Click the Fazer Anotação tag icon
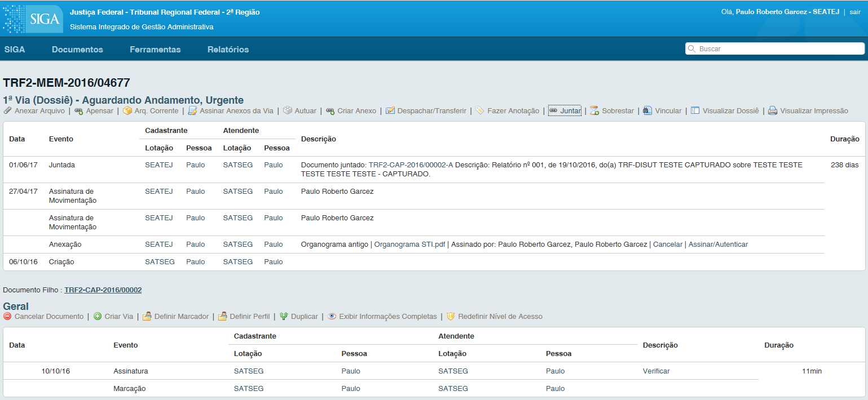 [x=480, y=111]
